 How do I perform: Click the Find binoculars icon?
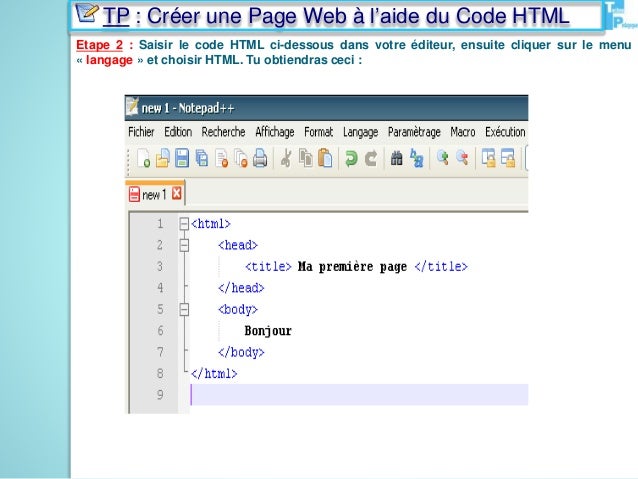tap(396, 158)
